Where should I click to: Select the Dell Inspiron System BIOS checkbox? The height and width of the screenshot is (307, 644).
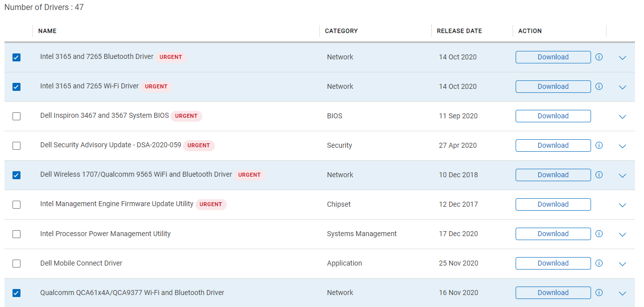click(x=16, y=116)
